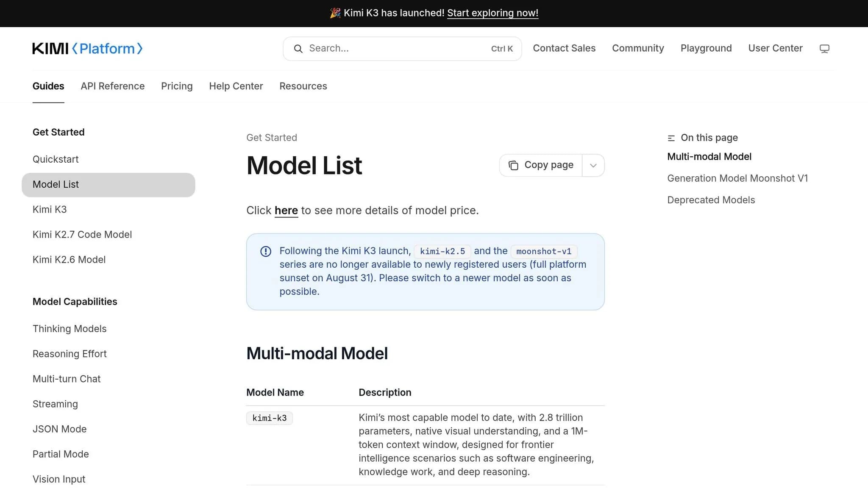Go to Thinking Models in sidebar
The width and height of the screenshot is (868, 488).
click(x=70, y=329)
